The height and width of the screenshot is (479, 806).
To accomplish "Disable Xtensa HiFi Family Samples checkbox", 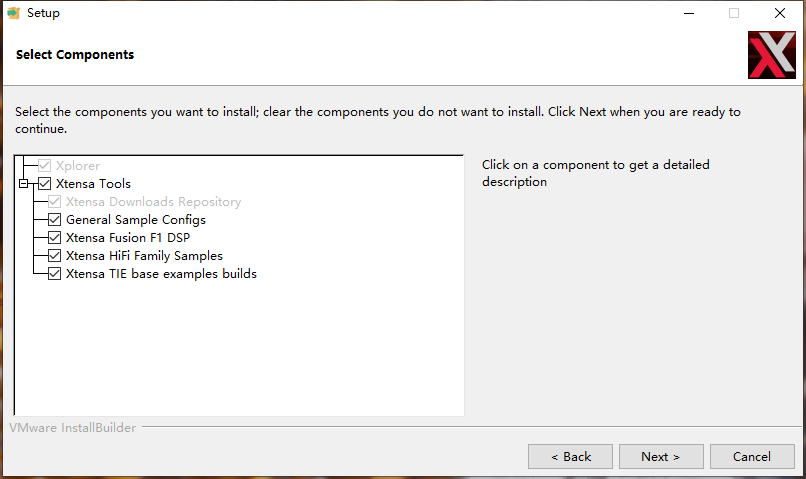I will click(54, 256).
